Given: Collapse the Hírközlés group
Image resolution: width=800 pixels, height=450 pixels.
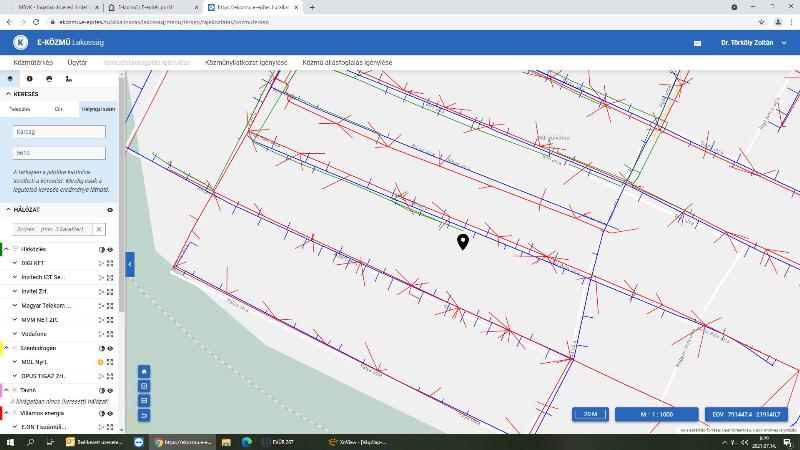Looking at the screenshot, I should pyautogui.click(x=7, y=249).
